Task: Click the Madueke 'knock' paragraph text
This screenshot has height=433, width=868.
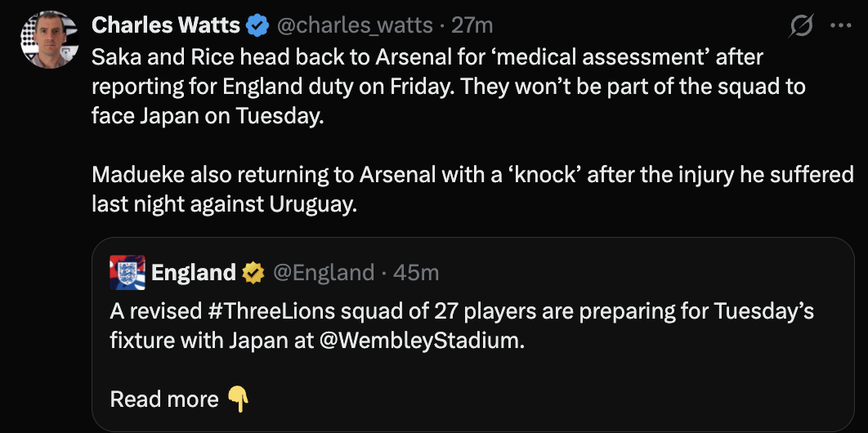Action: (472, 174)
